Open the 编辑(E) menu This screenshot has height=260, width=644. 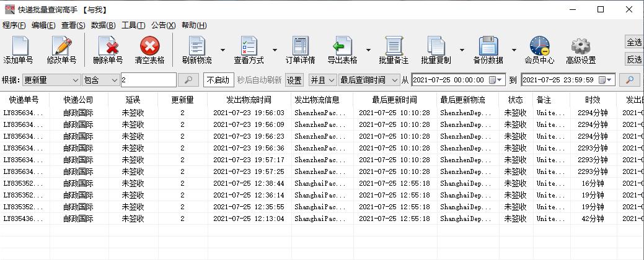pos(43,25)
